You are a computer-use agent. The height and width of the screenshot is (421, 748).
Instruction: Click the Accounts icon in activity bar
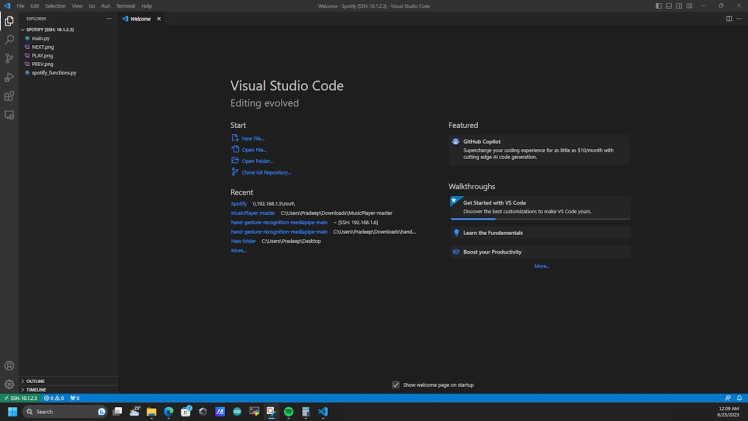point(9,366)
